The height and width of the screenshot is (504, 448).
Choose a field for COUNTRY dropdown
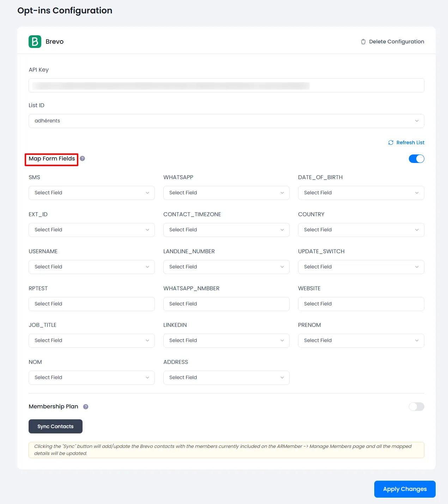(x=361, y=230)
